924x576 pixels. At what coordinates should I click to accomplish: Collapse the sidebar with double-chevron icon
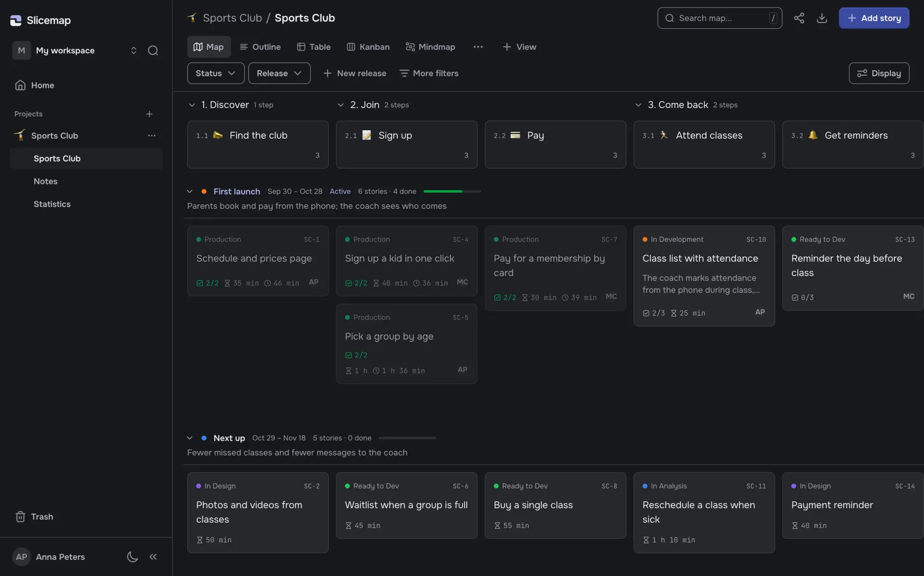point(153,557)
